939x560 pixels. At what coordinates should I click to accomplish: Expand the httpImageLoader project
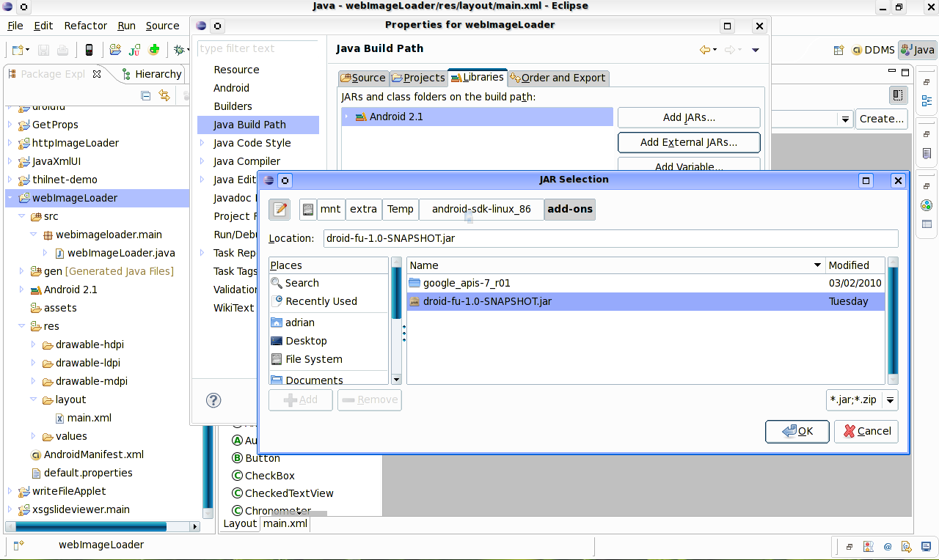[x=10, y=143]
